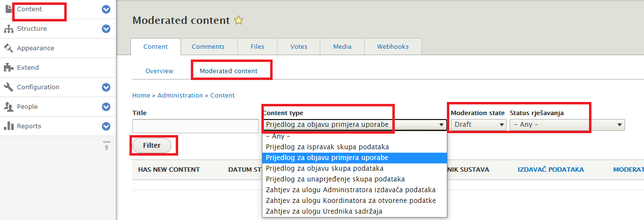Click the People icon in sidebar
Image resolution: width=644 pixels, height=220 pixels.
tap(8, 107)
